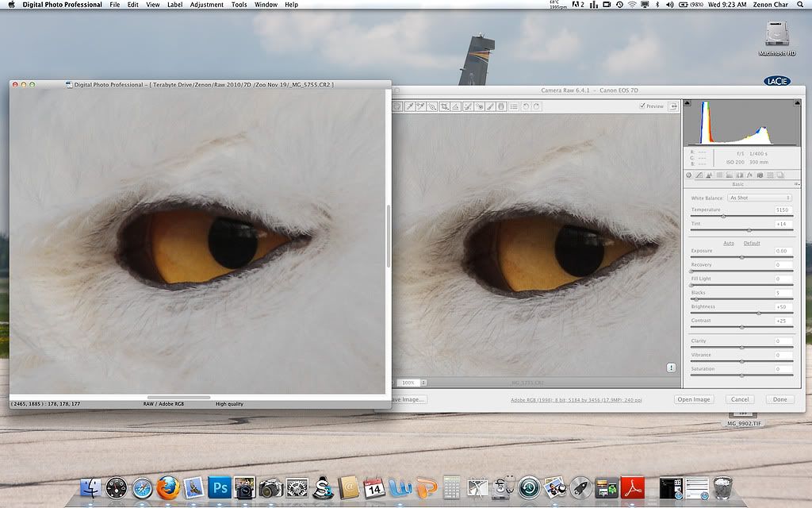Open the White Balance dropdown
Image resolution: width=812 pixels, height=508 pixels.
tap(759, 198)
